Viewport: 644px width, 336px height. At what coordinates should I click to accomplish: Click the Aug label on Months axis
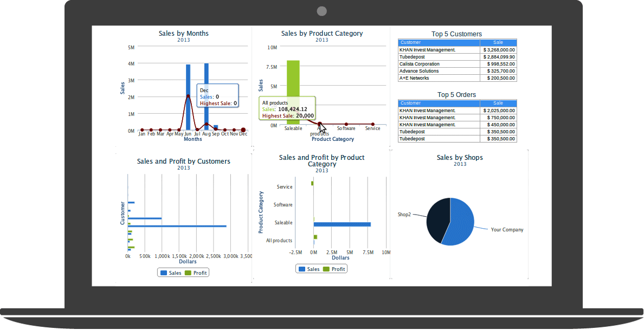click(x=206, y=134)
